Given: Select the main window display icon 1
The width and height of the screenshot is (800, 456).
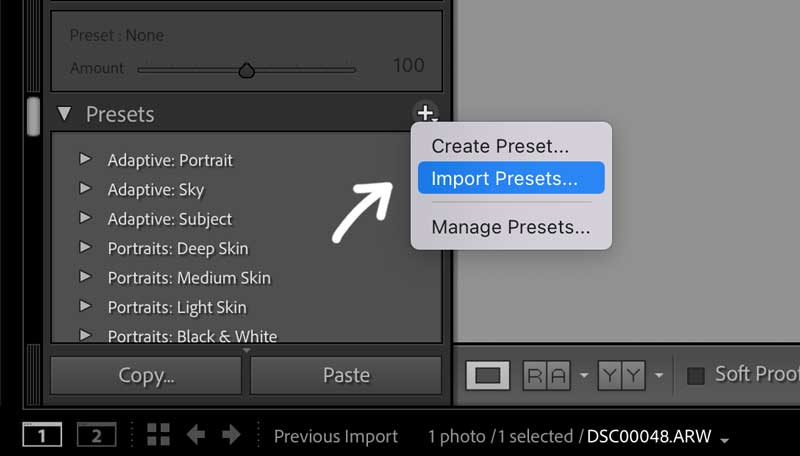Looking at the screenshot, I should point(42,435).
